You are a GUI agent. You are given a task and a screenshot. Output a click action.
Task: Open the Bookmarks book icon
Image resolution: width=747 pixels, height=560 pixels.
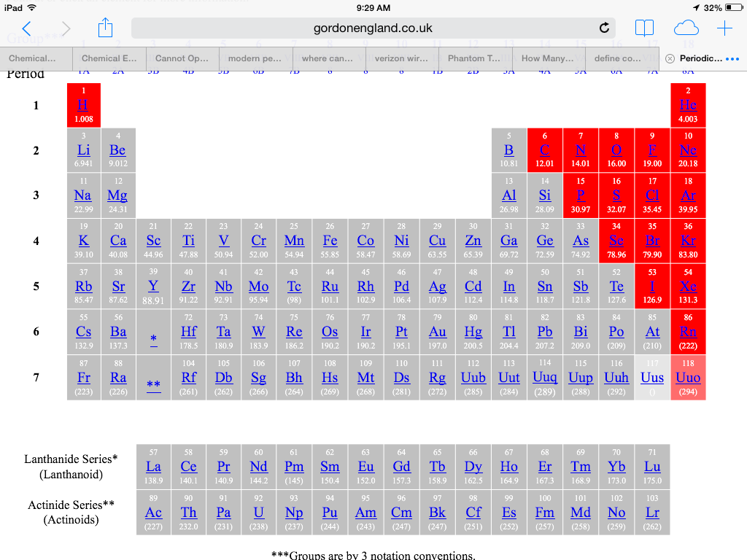644,28
